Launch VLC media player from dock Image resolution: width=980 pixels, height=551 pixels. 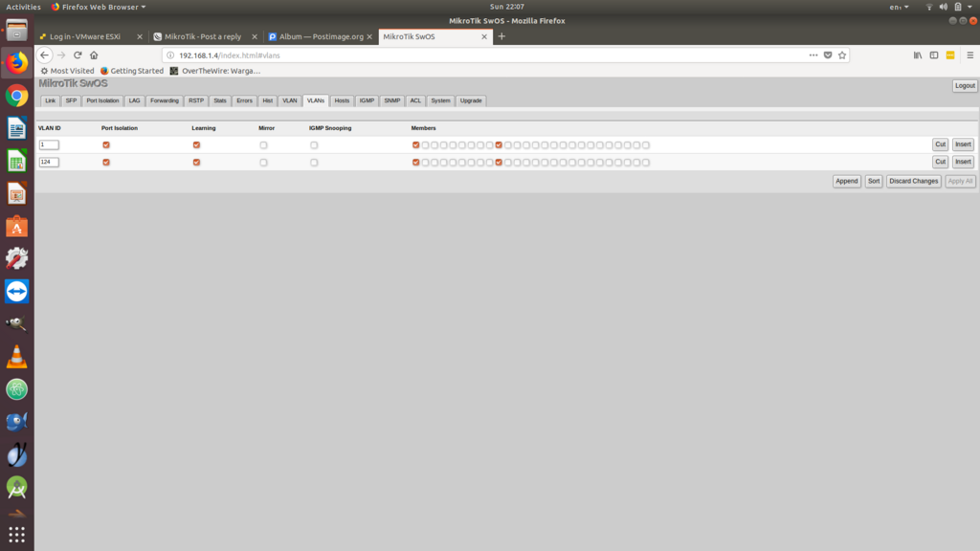[17, 357]
